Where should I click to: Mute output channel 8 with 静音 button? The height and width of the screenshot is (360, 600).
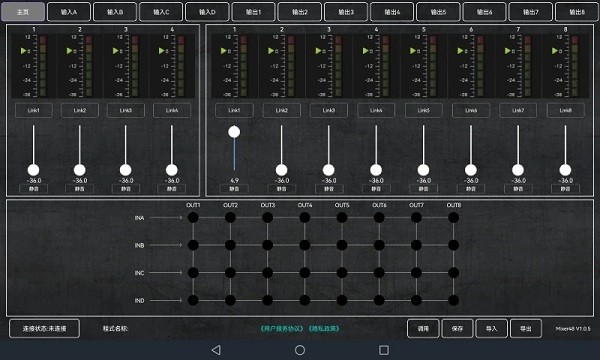point(566,189)
